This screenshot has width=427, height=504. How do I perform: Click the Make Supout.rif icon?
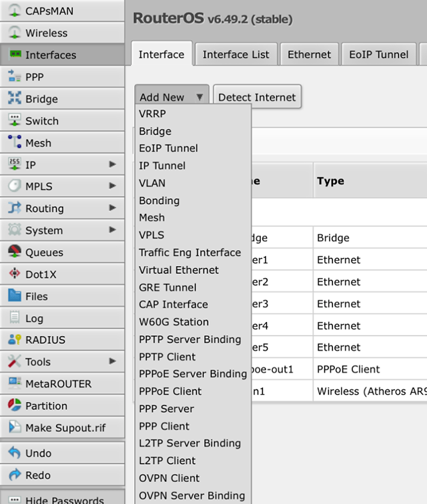click(x=15, y=427)
